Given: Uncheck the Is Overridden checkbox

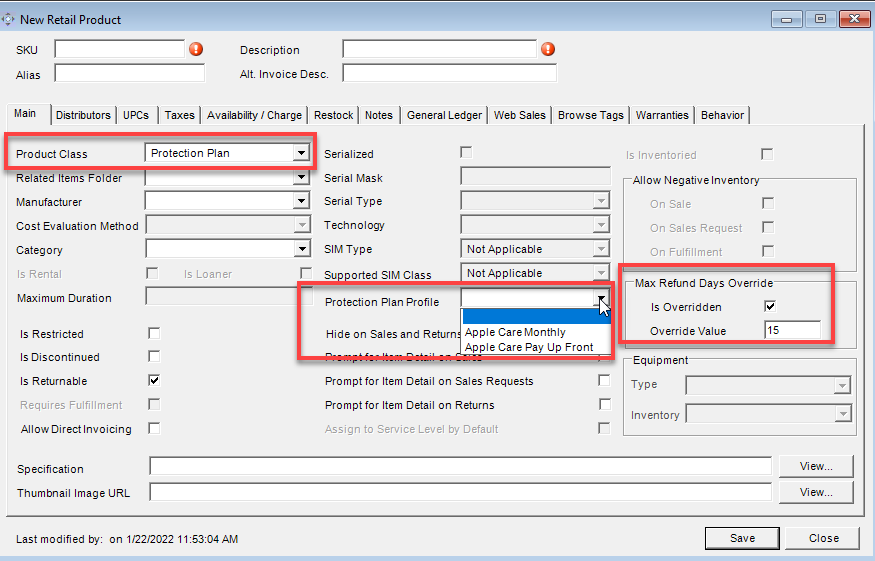Looking at the screenshot, I should (x=770, y=306).
